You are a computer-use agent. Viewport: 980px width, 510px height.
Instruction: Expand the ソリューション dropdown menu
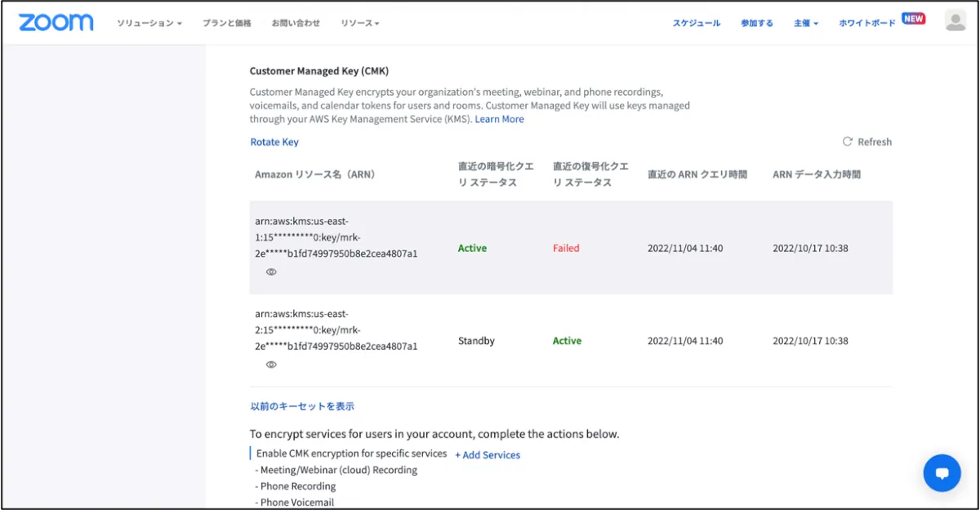coord(149,23)
